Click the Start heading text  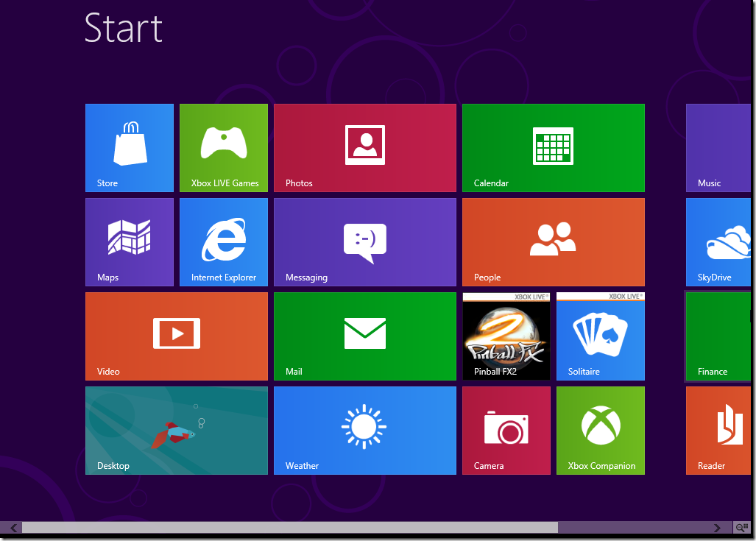click(124, 28)
